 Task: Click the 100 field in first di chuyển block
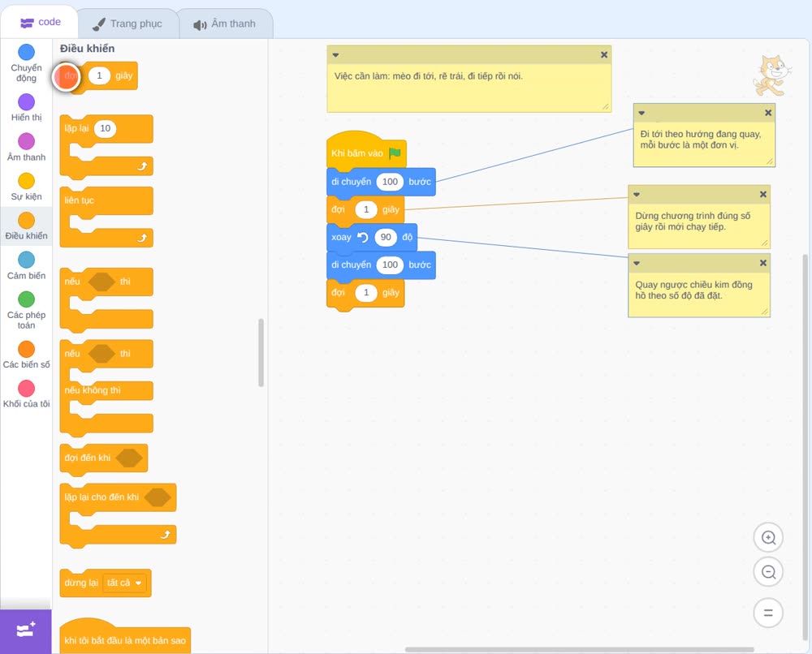click(x=390, y=182)
